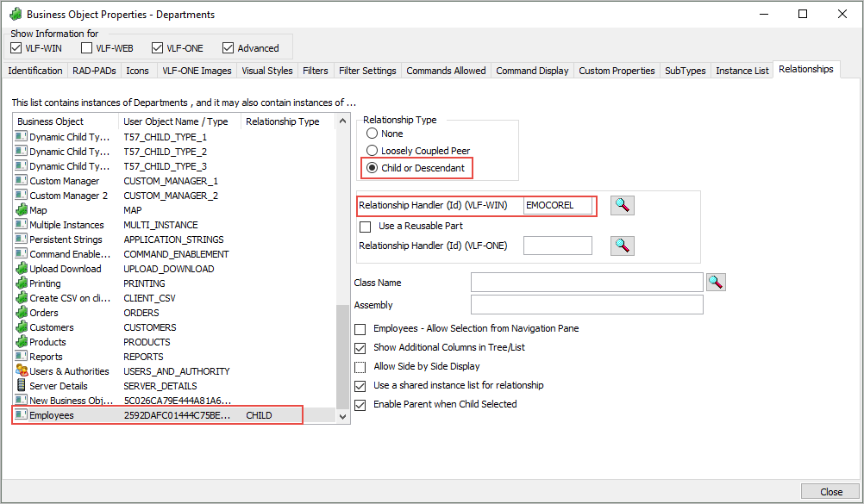Screen dimensions: 864x504
Task: Click the Users & Authorities icon
Action: 22,371
